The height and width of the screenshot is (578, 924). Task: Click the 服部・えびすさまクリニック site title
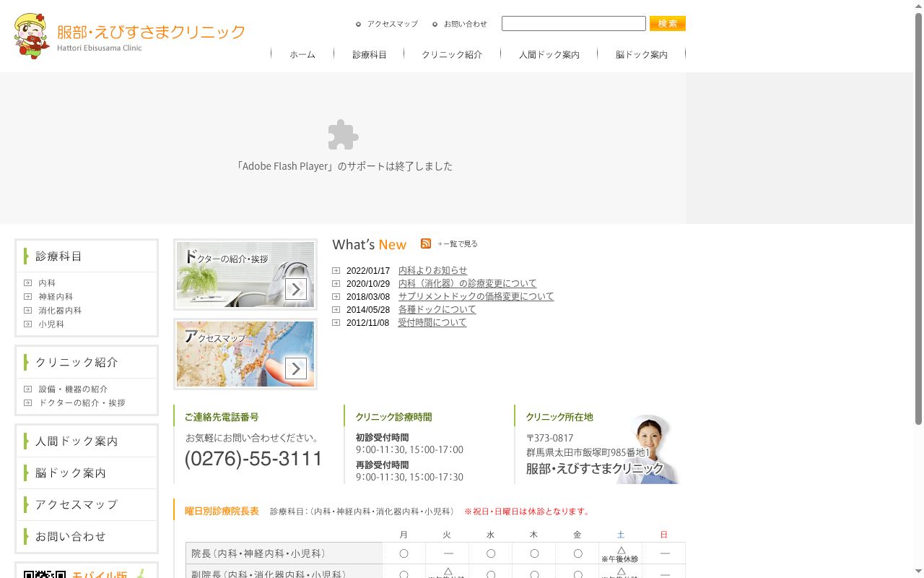[x=151, y=32]
